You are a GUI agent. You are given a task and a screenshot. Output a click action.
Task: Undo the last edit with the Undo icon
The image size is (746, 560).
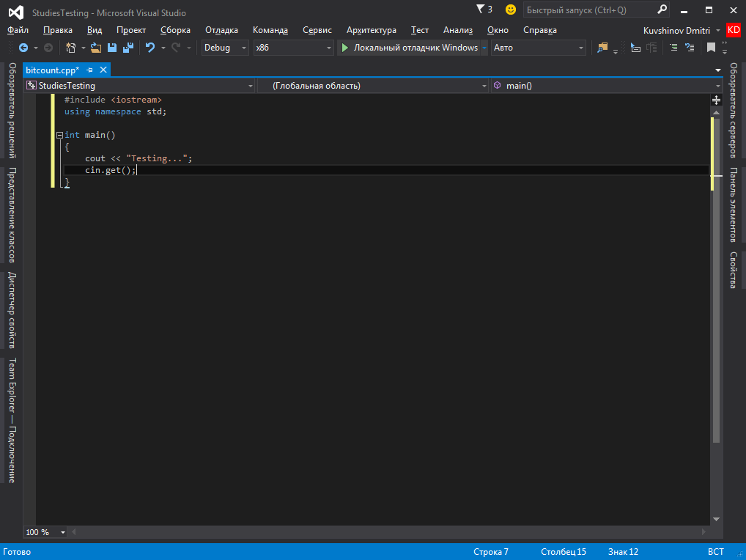(x=150, y=48)
